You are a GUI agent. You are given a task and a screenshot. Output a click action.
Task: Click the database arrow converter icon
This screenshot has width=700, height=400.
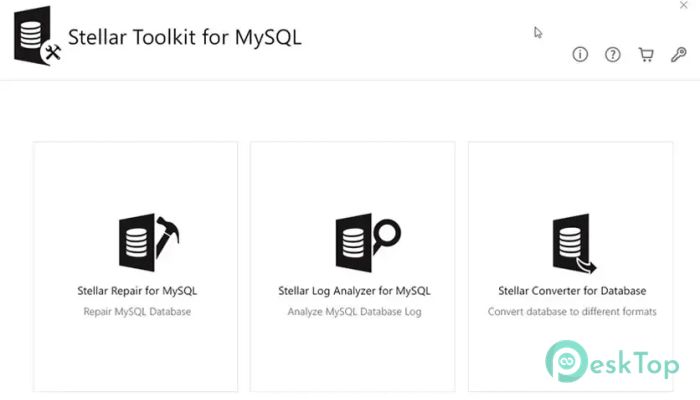click(x=574, y=243)
